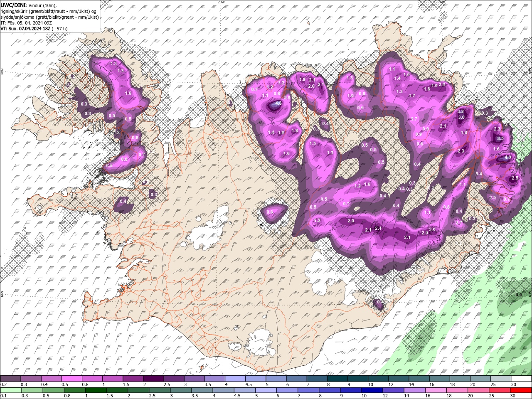This screenshot has width=532, height=399.
Task: Click the '(+57 h)' forecast offset text
Action: click(60, 29)
